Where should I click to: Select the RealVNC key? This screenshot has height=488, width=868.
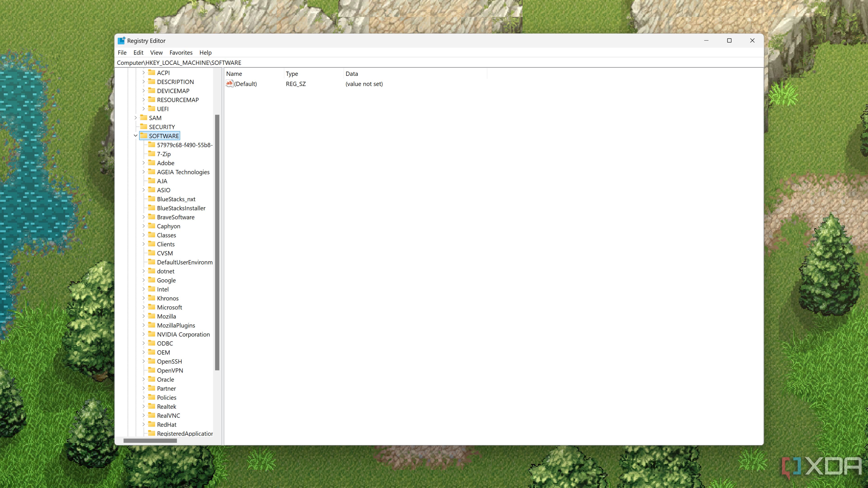[168, 416]
